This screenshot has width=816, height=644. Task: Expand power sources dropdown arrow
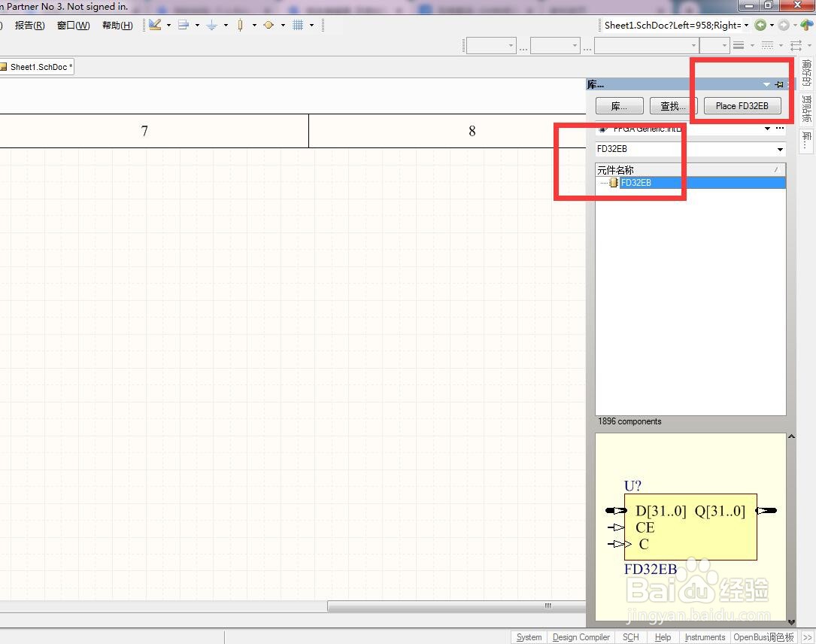click(226, 25)
